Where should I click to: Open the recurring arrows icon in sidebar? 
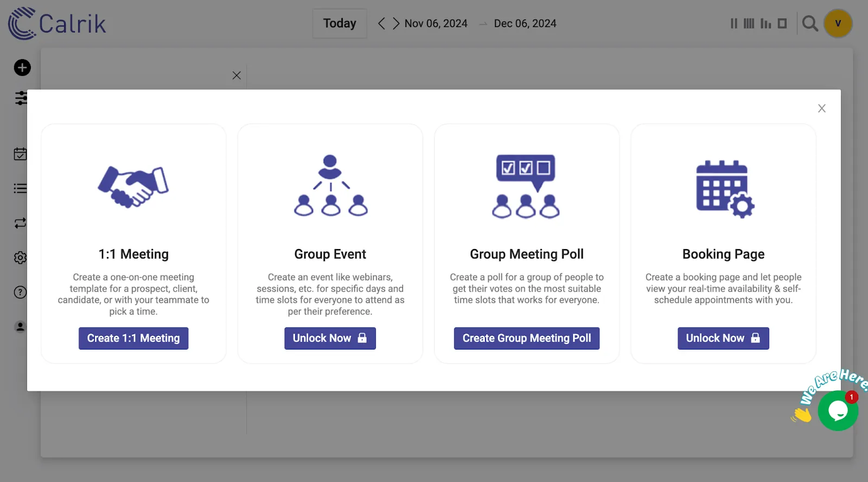pos(20,223)
